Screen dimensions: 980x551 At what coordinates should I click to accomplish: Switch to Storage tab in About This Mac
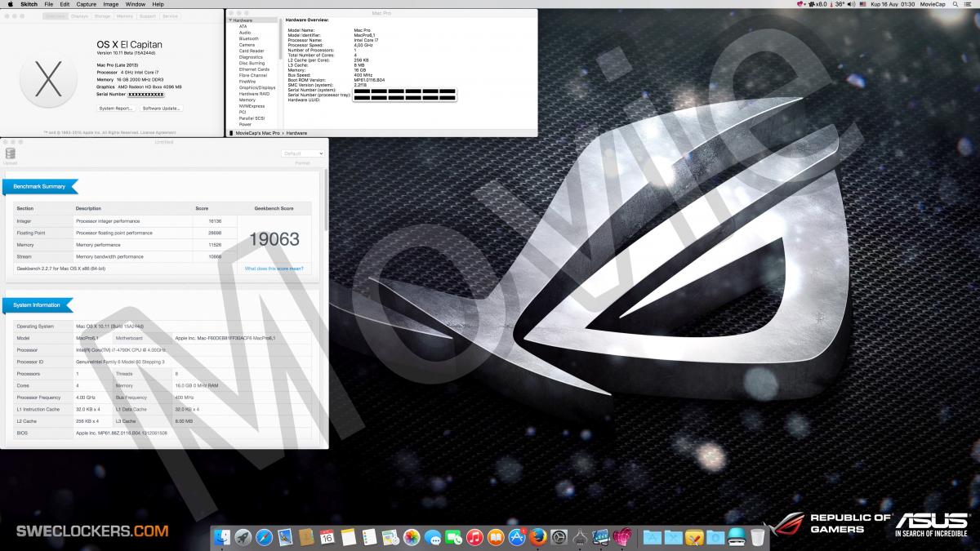102,16
